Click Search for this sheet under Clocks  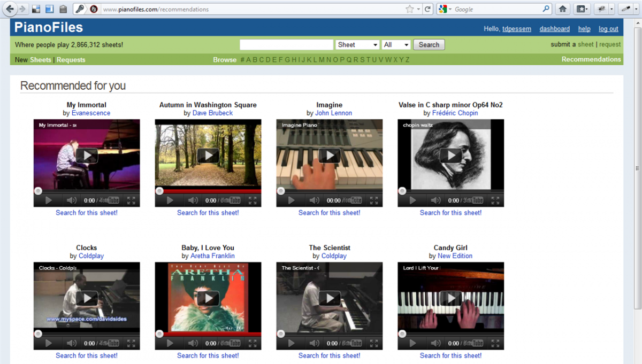(x=87, y=355)
